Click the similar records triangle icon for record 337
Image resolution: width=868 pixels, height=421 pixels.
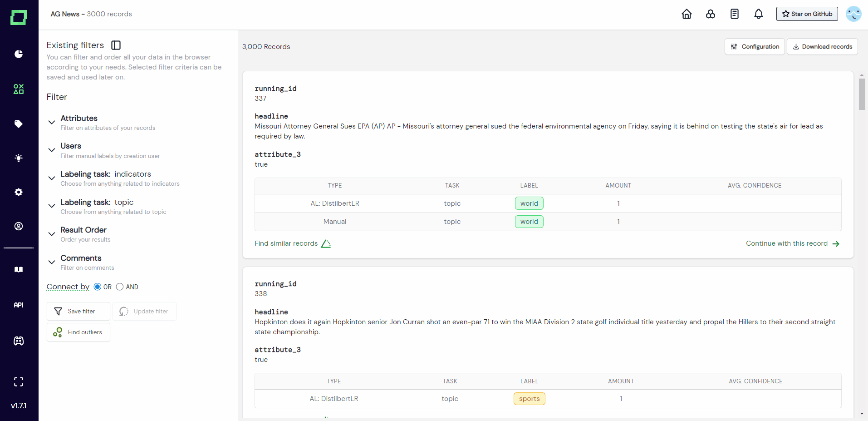[326, 243]
